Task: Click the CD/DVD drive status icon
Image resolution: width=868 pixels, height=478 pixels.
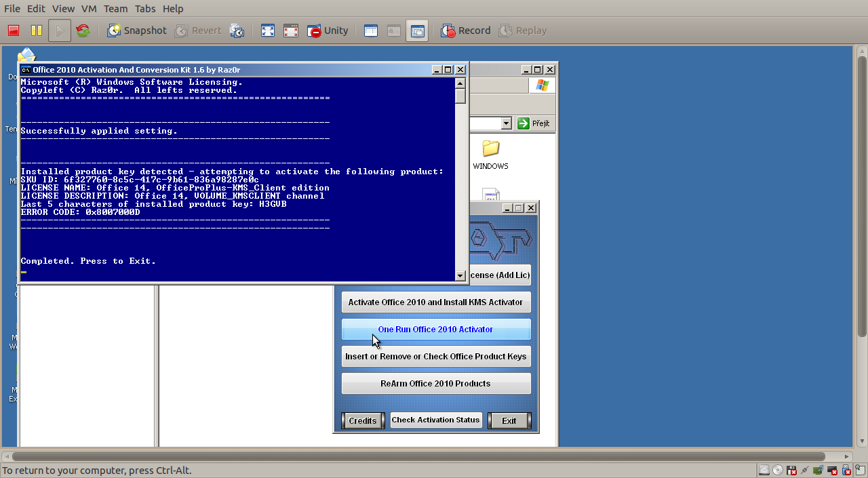Action: click(x=778, y=470)
